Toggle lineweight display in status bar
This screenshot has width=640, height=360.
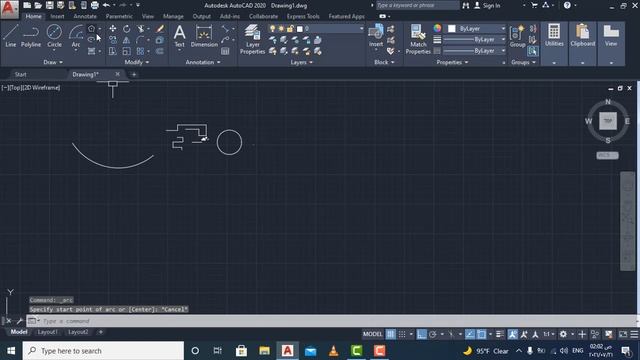click(500, 334)
